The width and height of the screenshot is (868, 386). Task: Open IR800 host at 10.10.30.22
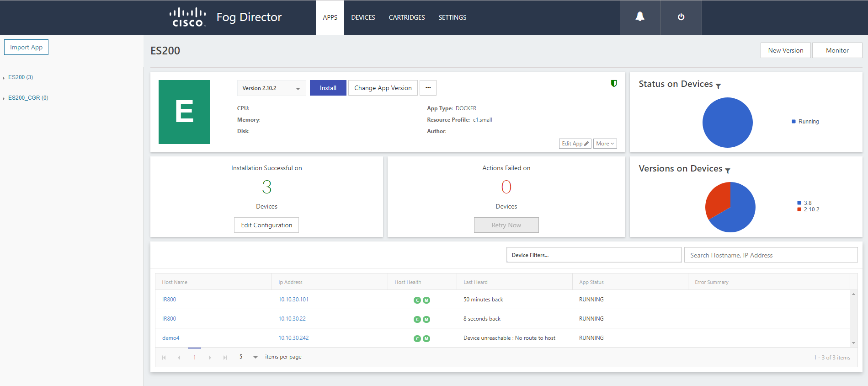[x=169, y=319]
